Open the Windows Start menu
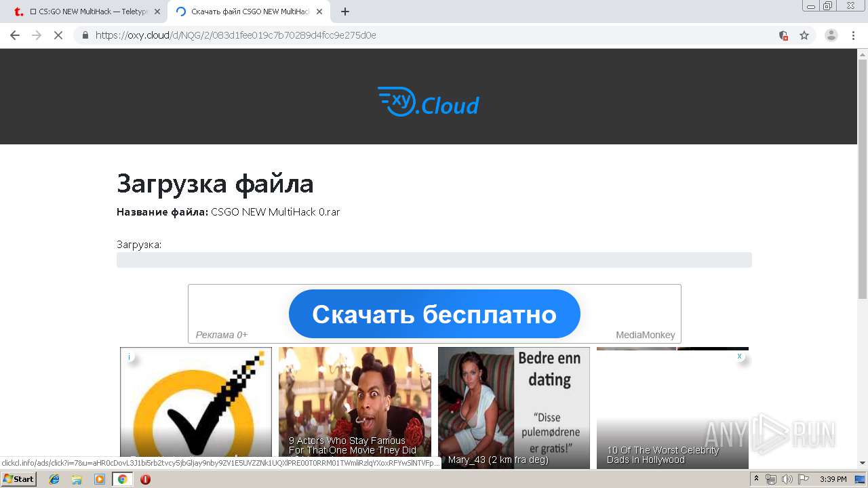 coord(18,479)
